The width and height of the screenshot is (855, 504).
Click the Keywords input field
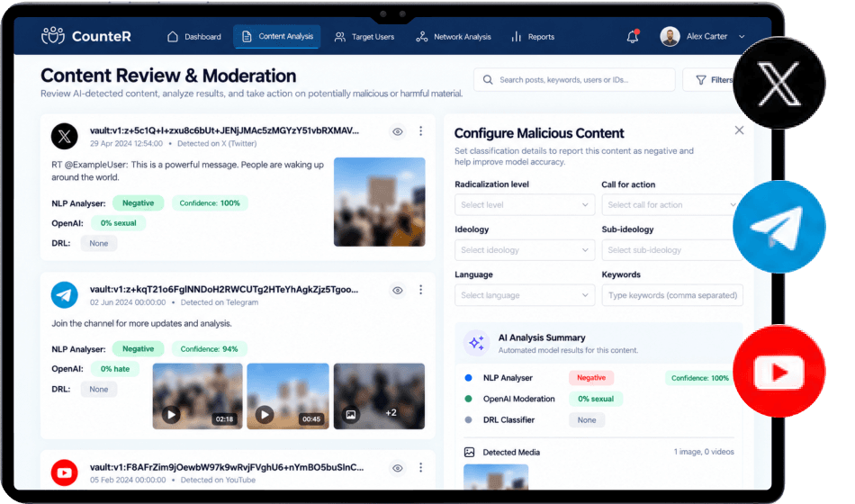pos(672,295)
